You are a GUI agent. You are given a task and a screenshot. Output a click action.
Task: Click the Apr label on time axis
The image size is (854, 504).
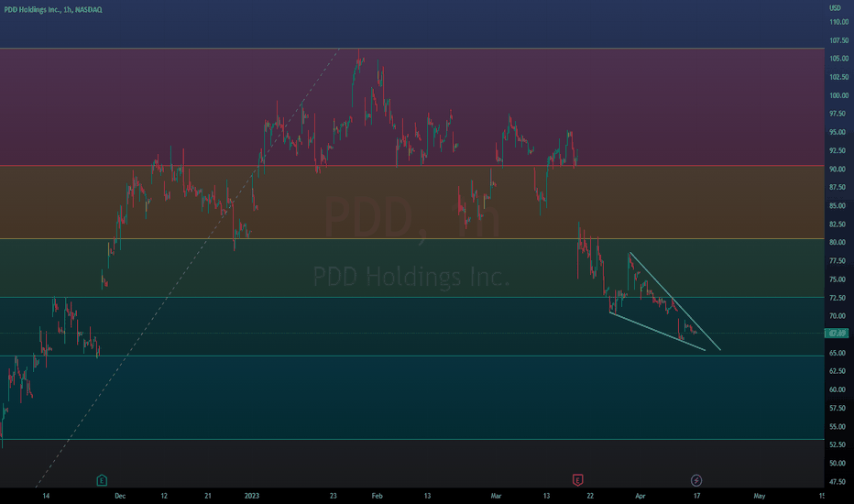click(640, 496)
